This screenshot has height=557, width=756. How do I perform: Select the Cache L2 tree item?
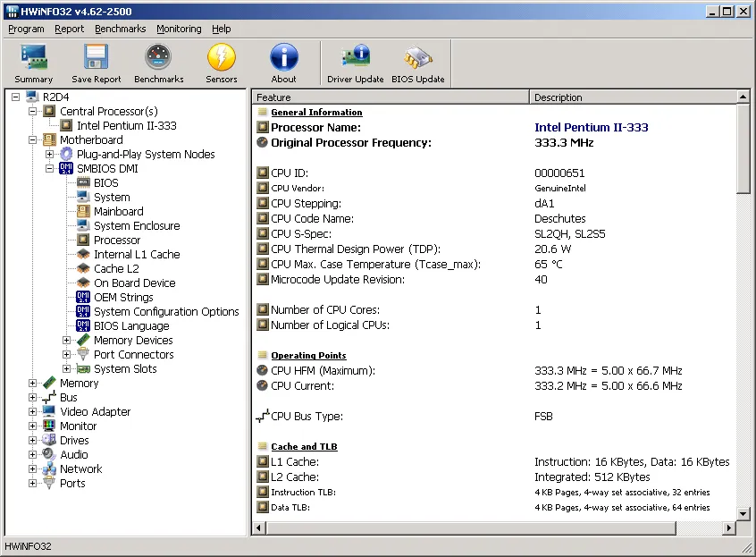[x=116, y=268]
